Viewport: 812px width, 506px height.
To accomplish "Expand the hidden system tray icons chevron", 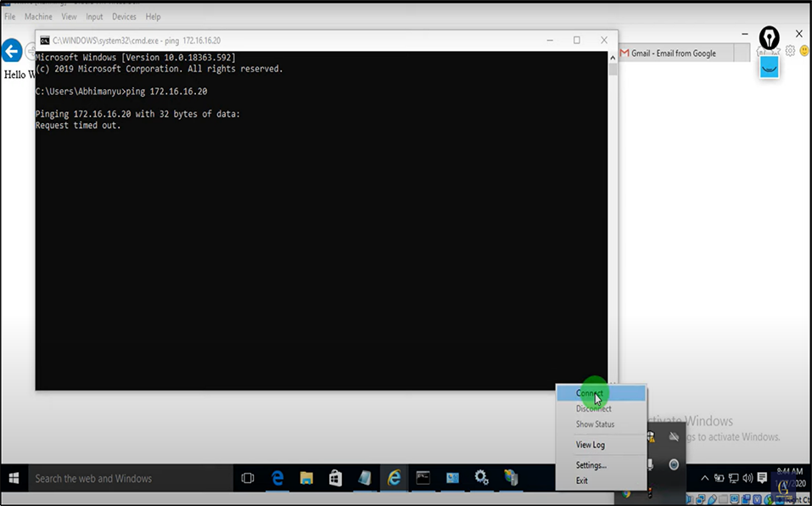I will (x=704, y=478).
